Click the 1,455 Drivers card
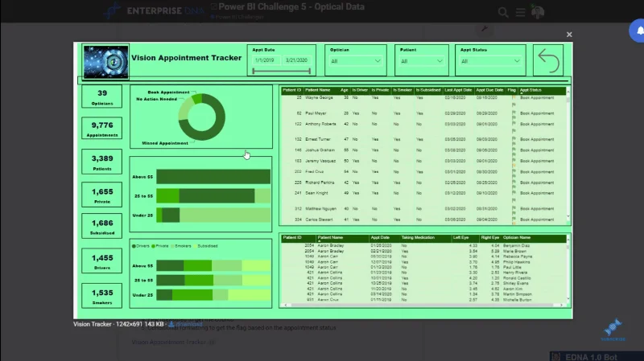Viewport: 644px width, 361px height. pyautogui.click(x=102, y=261)
